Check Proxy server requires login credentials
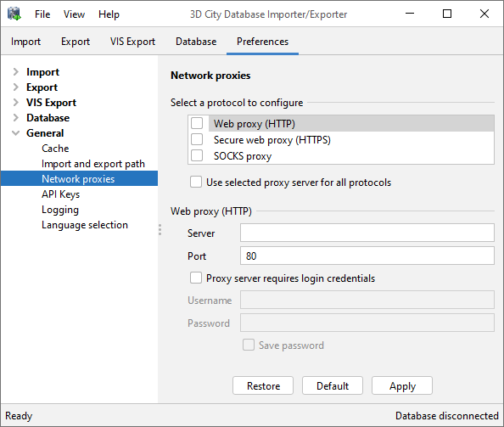This screenshot has height=427, width=504. click(196, 278)
